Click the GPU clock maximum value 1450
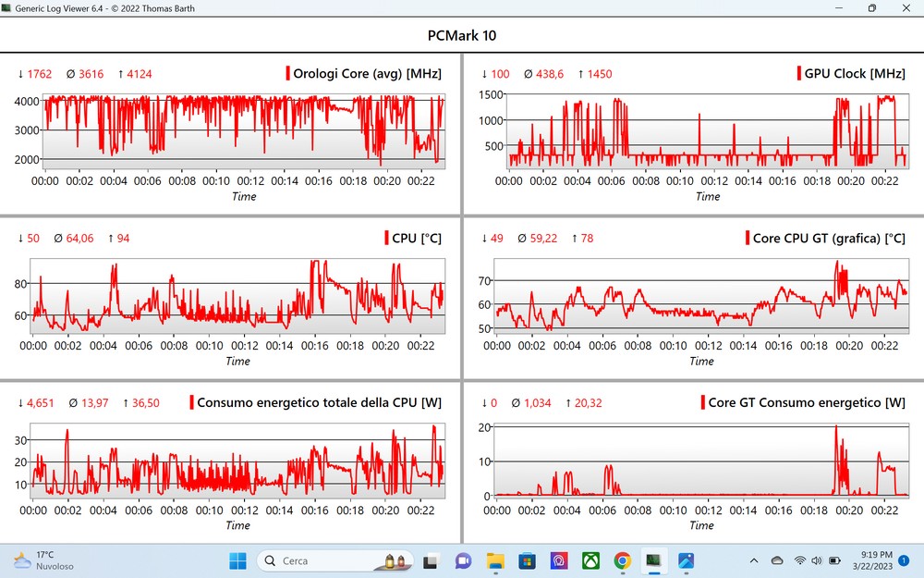 pos(600,74)
